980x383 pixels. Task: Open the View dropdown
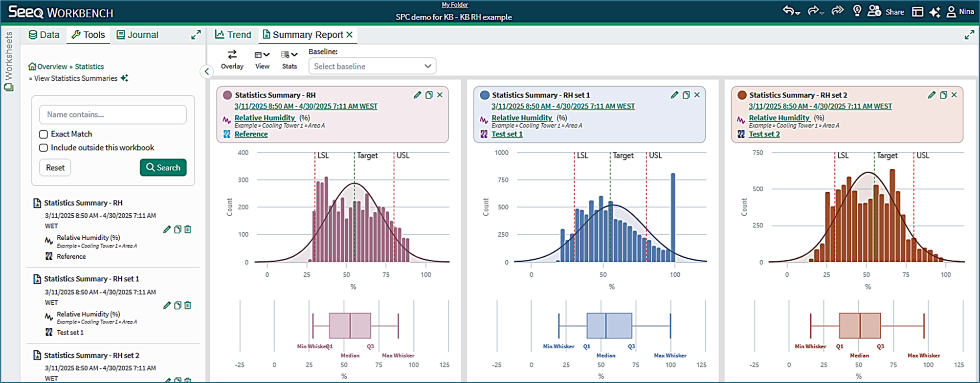[262, 60]
